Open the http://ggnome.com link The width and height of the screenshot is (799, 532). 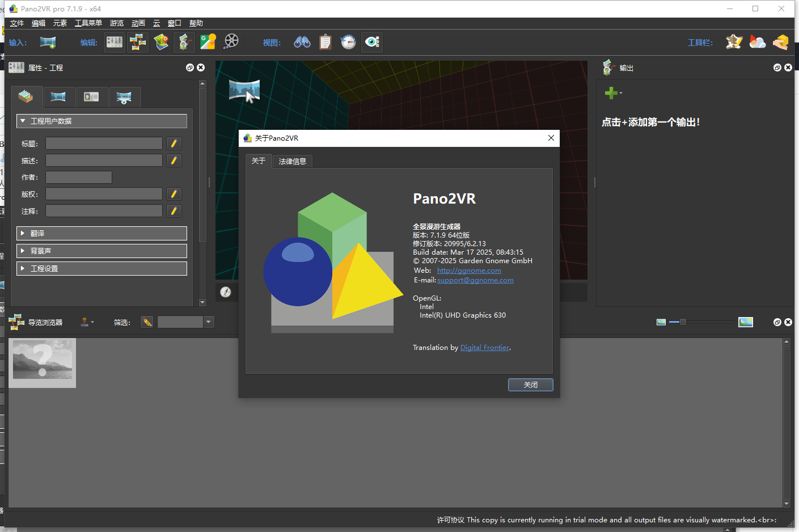(x=469, y=271)
